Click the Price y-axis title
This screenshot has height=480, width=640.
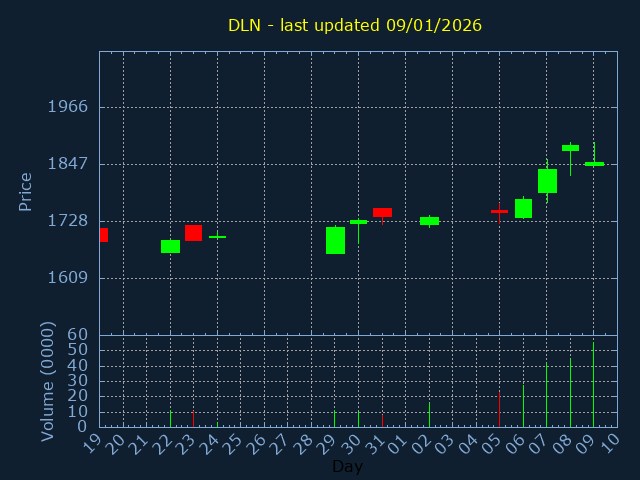click(x=26, y=191)
